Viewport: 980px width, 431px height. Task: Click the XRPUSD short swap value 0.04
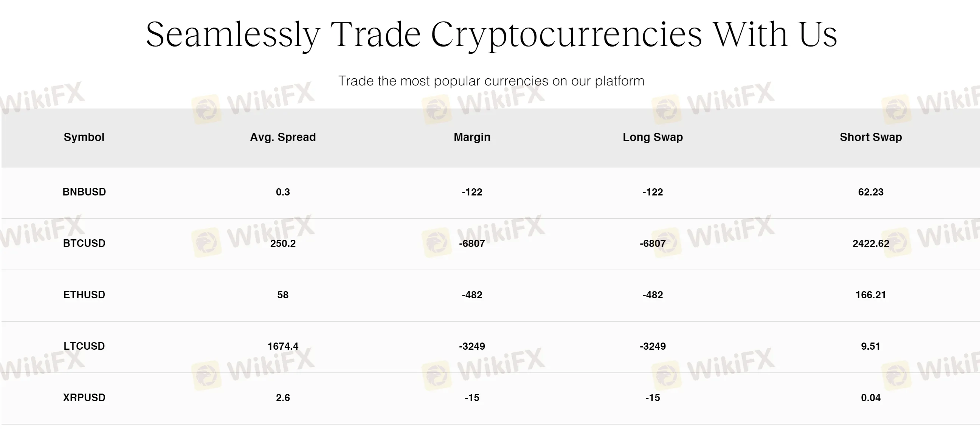(x=870, y=397)
